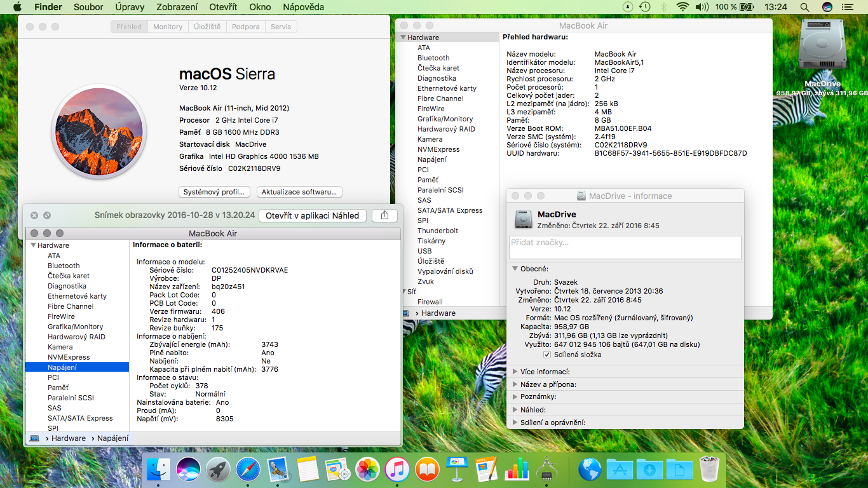Click the Systémový profil button
The image size is (868, 488).
point(215,192)
